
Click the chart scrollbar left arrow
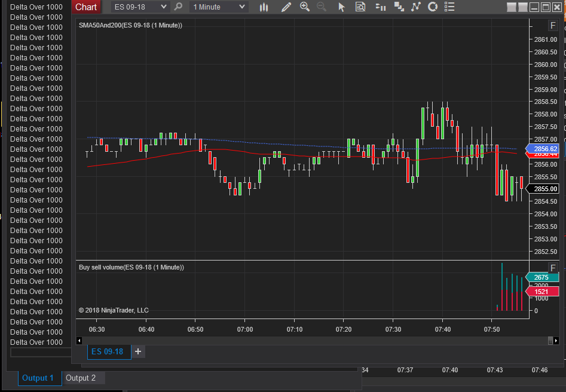click(x=79, y=341)
